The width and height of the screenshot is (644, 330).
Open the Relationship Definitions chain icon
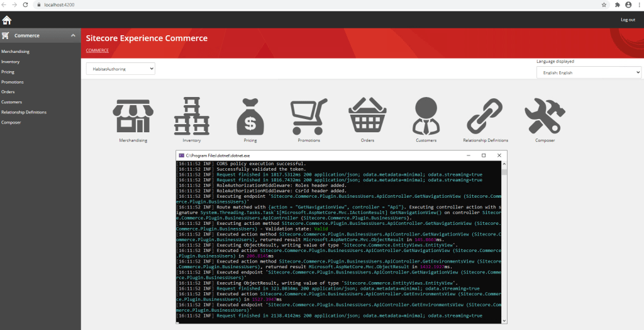485,117
